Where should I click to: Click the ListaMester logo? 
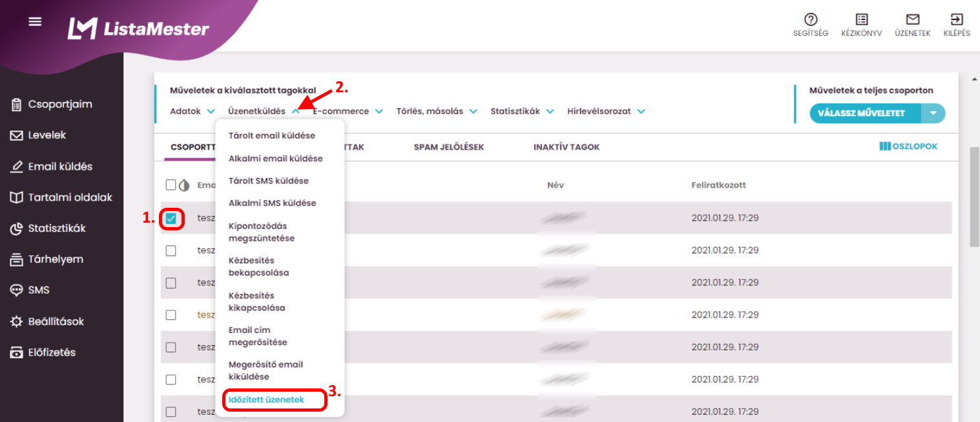(138, 28)
